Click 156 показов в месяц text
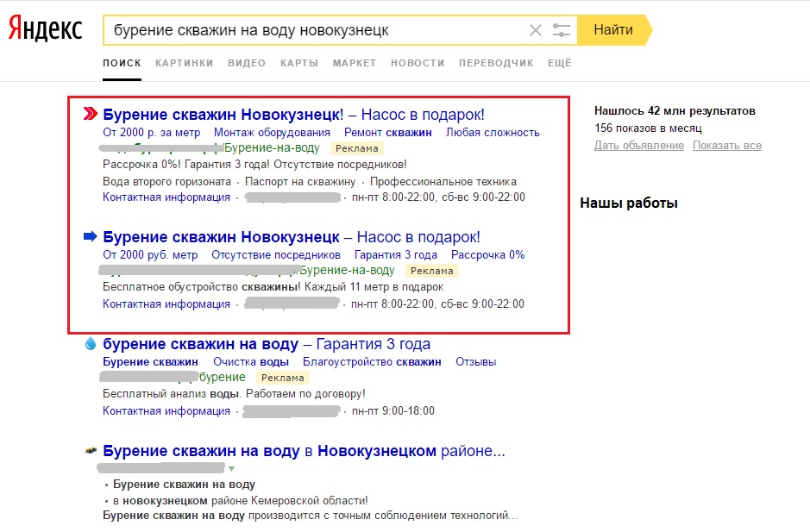The height and width of the screenshot is (532, 810). 649,128
